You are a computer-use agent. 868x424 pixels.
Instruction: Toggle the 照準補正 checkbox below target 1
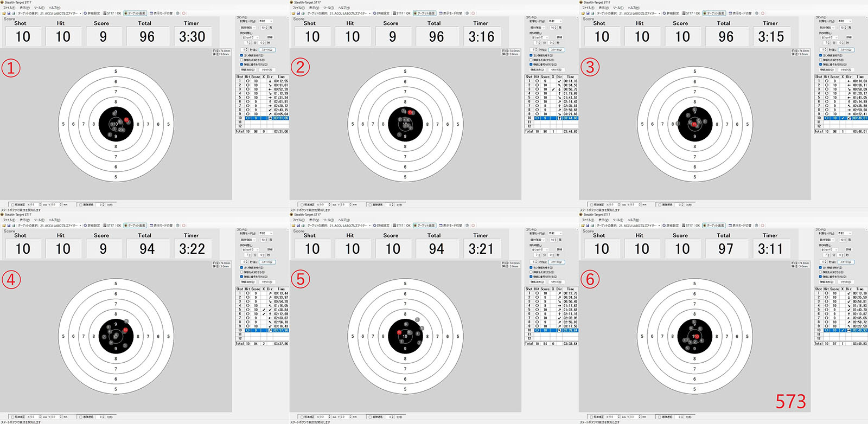coord(12,204)
